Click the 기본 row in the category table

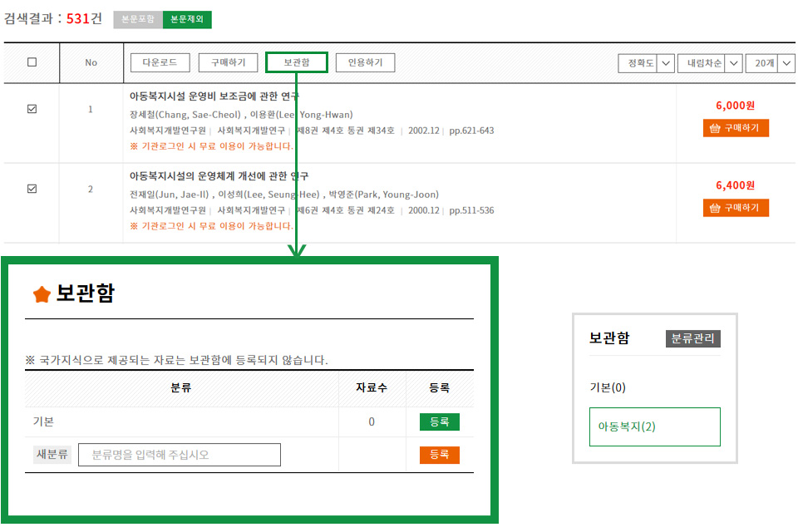click(249, 422)
